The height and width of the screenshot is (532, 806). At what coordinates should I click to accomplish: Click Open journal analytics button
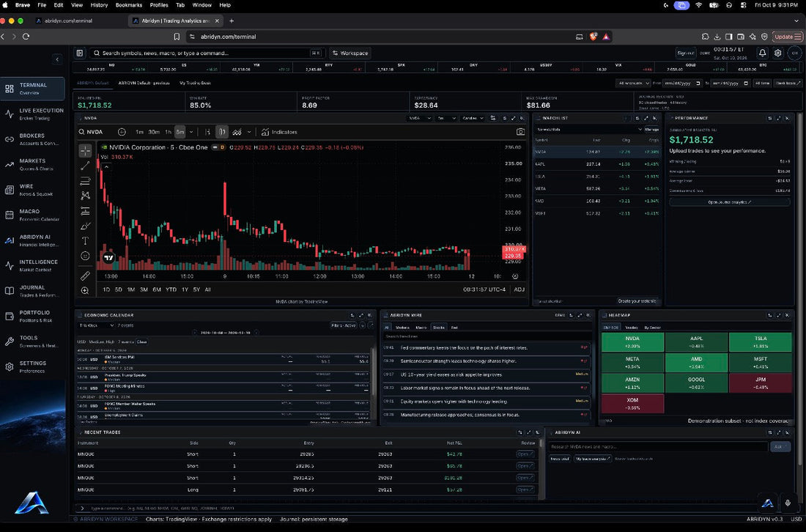pyautogui.click(x=729, y=202)
